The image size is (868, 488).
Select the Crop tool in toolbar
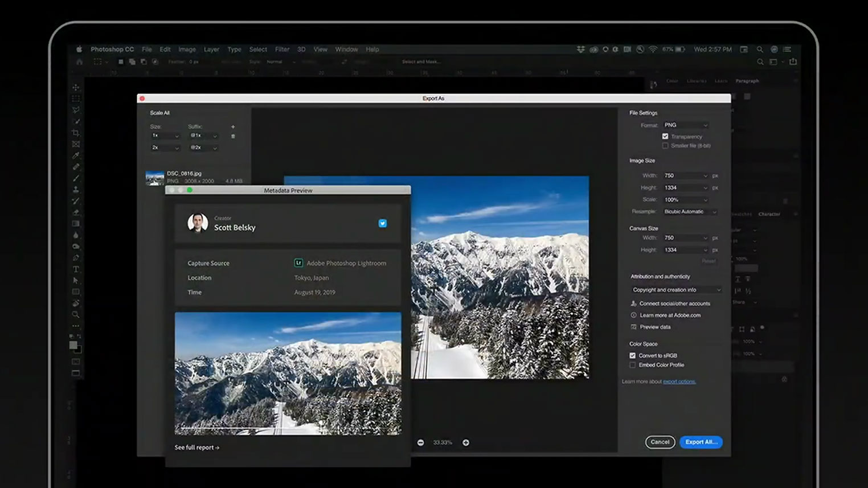[76, 133]
